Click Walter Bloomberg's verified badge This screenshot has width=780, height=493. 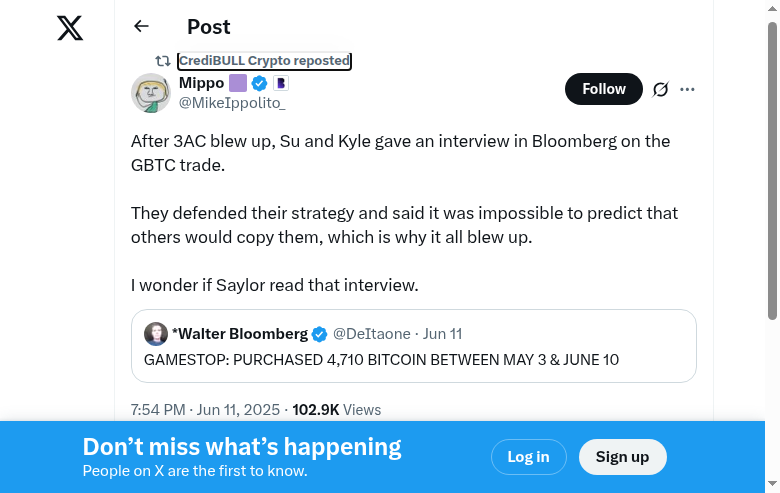319,334
